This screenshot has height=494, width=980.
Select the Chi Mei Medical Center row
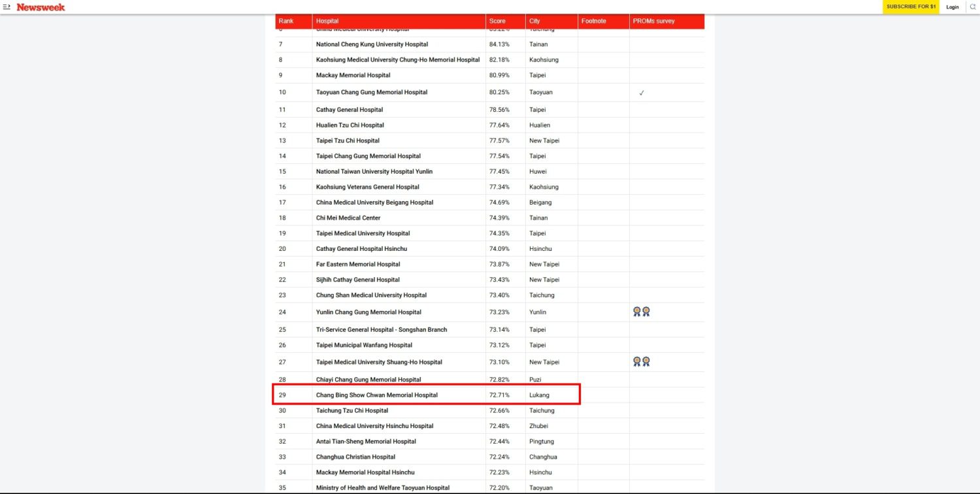pyautogui.click(x=348, y=218)
